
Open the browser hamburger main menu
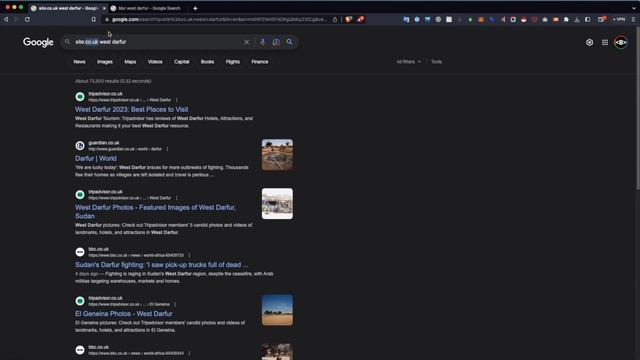point(633,19)
